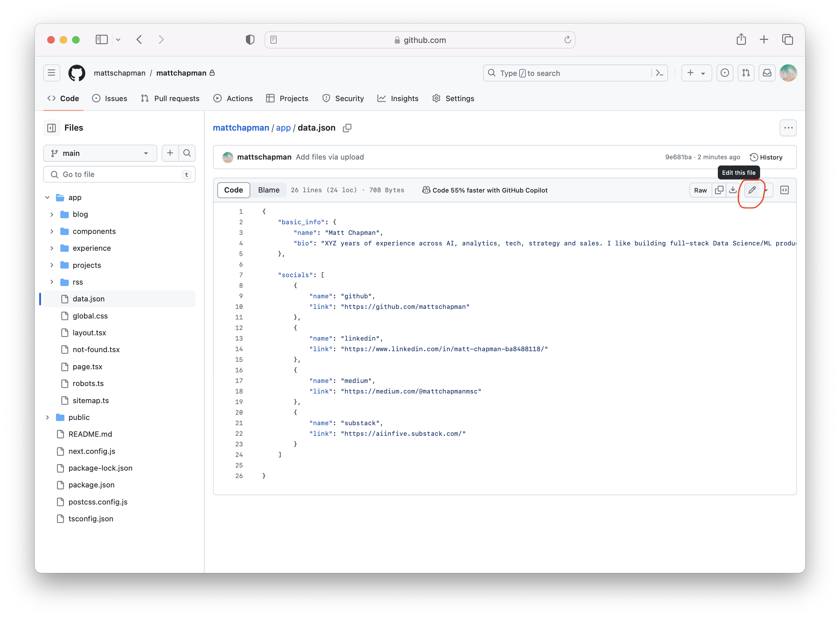Open the command palette icon
The width and height of the screenshot is (840, 619).
point(659,73)
